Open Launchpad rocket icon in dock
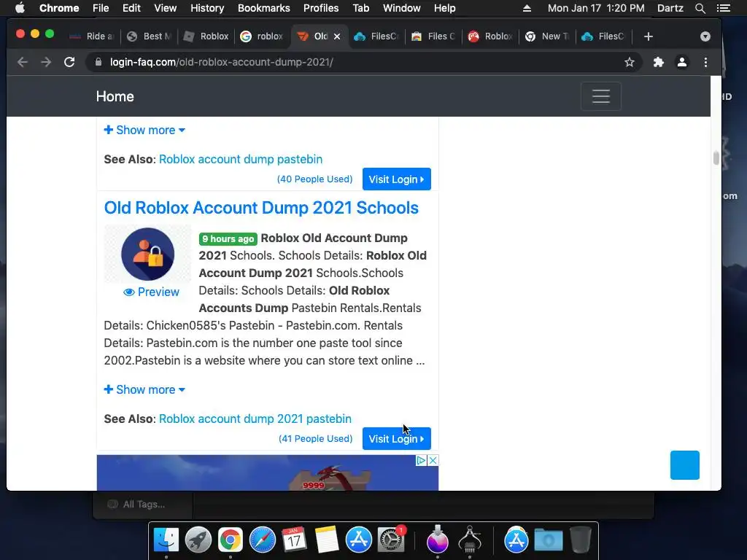This screenshot has height=560, width=747. click(x=198, y=540)
